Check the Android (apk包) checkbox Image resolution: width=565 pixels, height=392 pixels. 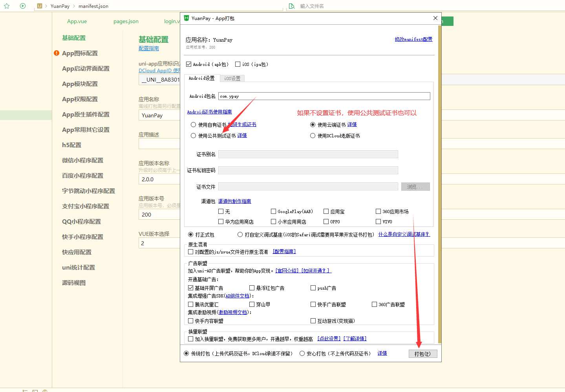tap(189, 64)
